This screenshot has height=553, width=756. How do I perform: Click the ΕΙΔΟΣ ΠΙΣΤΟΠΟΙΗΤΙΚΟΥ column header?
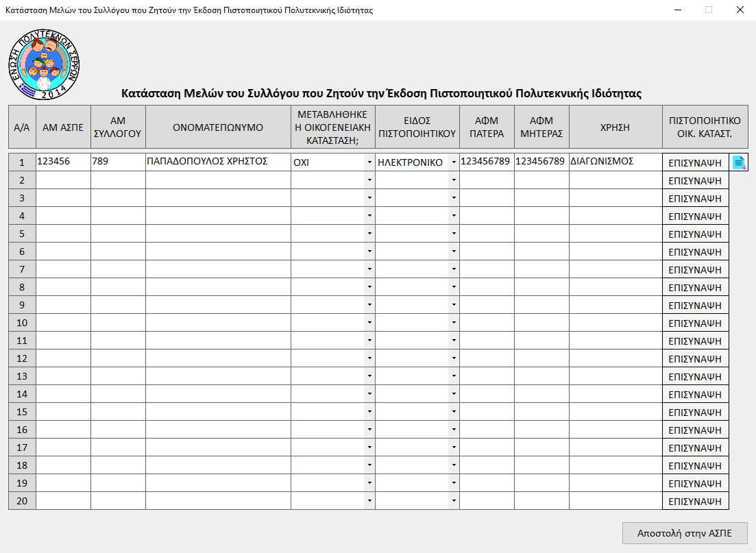(x=417, y=127)
